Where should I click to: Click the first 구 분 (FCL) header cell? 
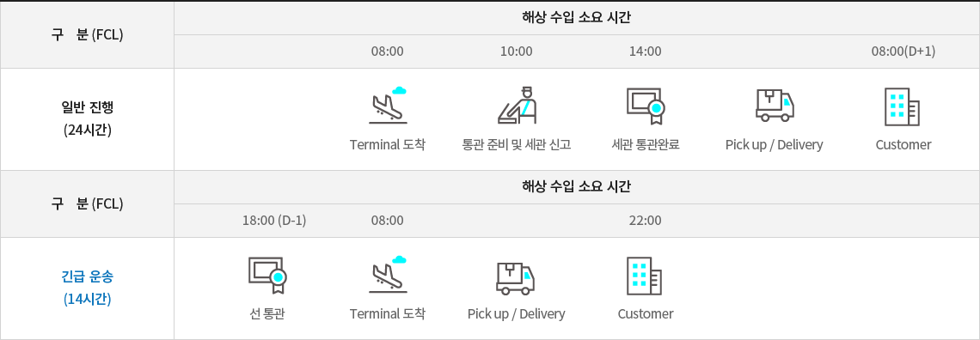[88, 35]
